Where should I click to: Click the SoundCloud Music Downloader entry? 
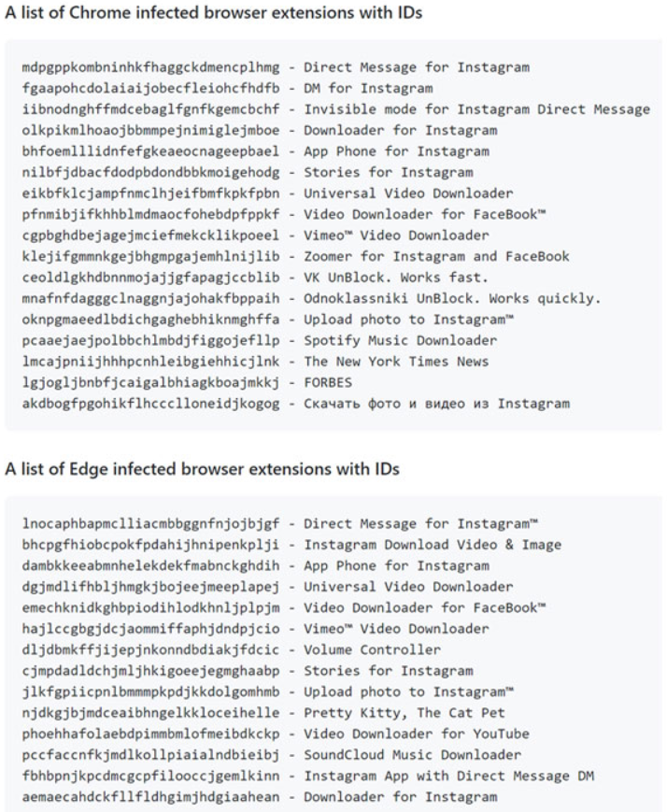[271, 755]
